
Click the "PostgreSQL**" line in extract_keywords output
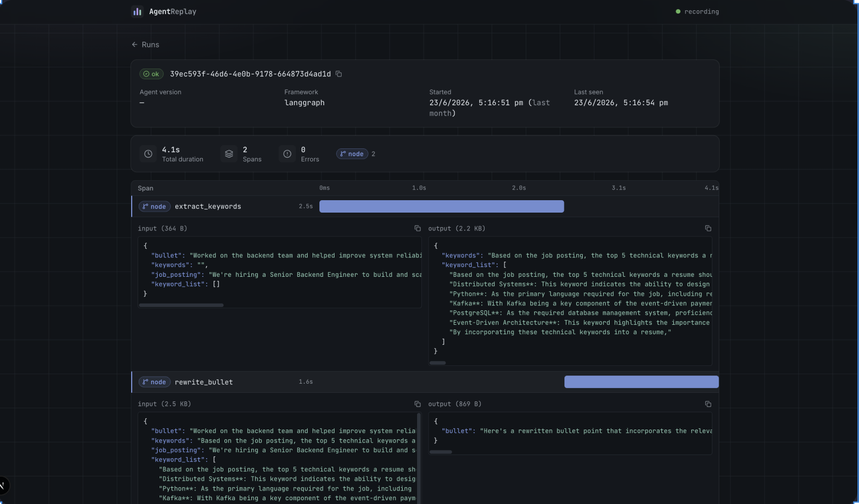point(581,313)
